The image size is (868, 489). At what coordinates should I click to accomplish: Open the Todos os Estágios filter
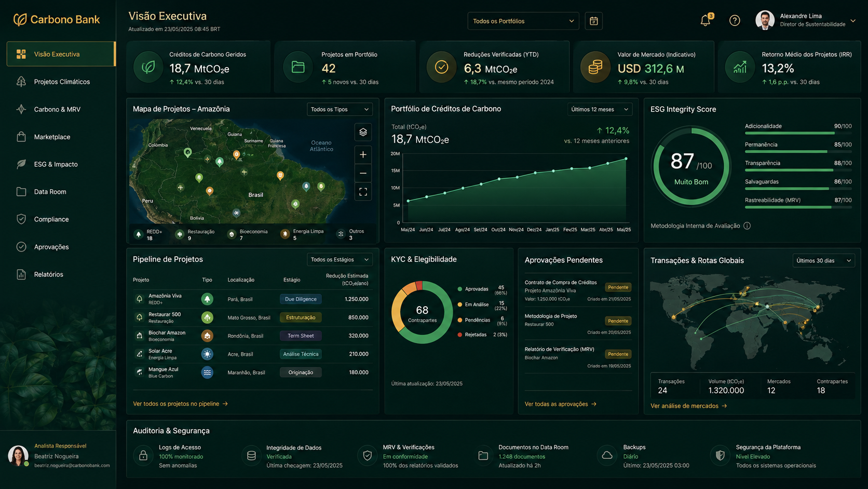coord(340,259)
